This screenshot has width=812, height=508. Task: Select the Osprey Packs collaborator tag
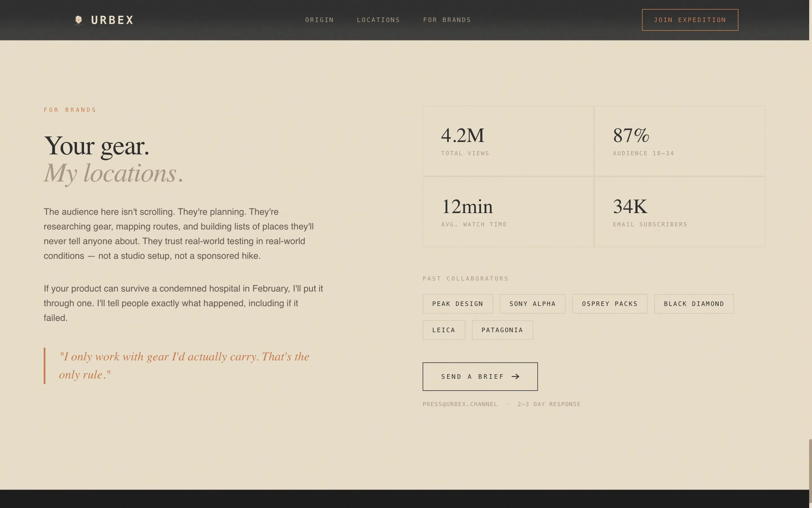point(610,304)
